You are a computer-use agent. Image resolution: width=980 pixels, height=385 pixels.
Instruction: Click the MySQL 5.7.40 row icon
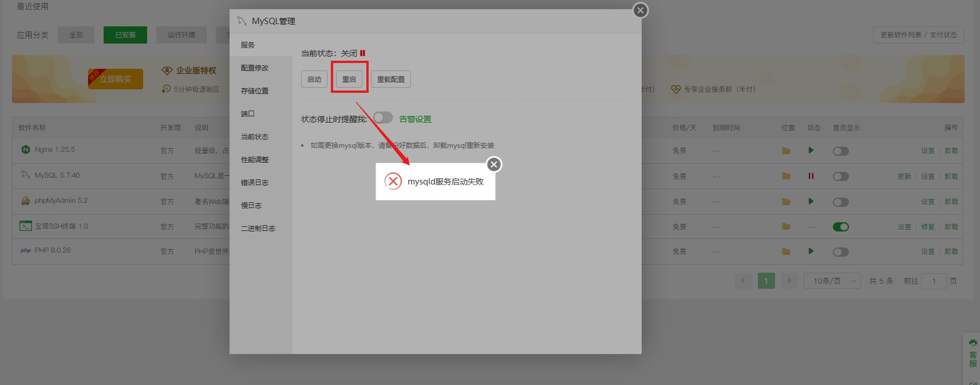click(25, 175)
